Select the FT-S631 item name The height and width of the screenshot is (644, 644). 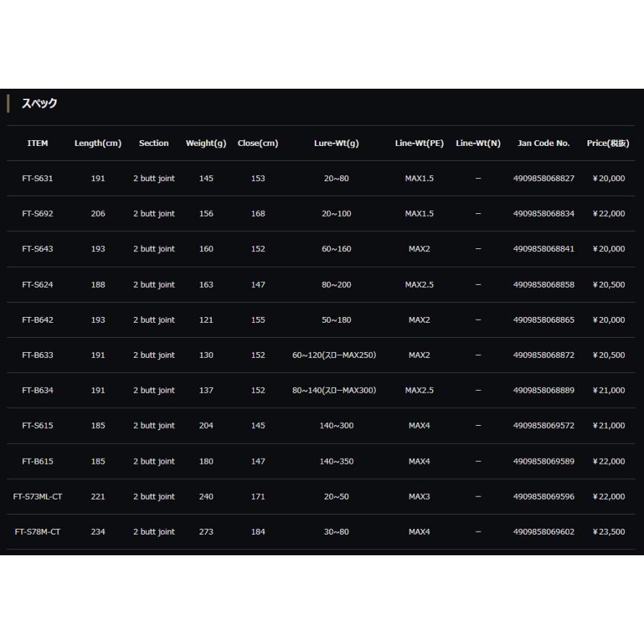click(x=37, y=178)
